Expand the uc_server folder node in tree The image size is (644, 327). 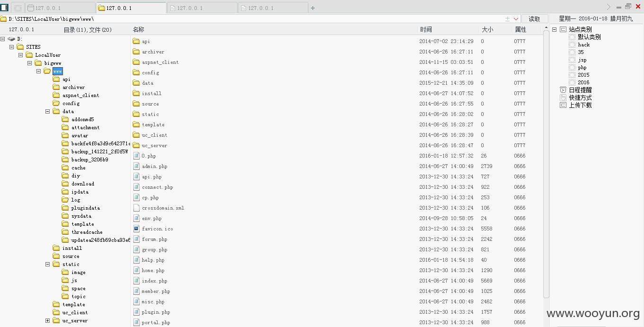(x=47, y=320)
